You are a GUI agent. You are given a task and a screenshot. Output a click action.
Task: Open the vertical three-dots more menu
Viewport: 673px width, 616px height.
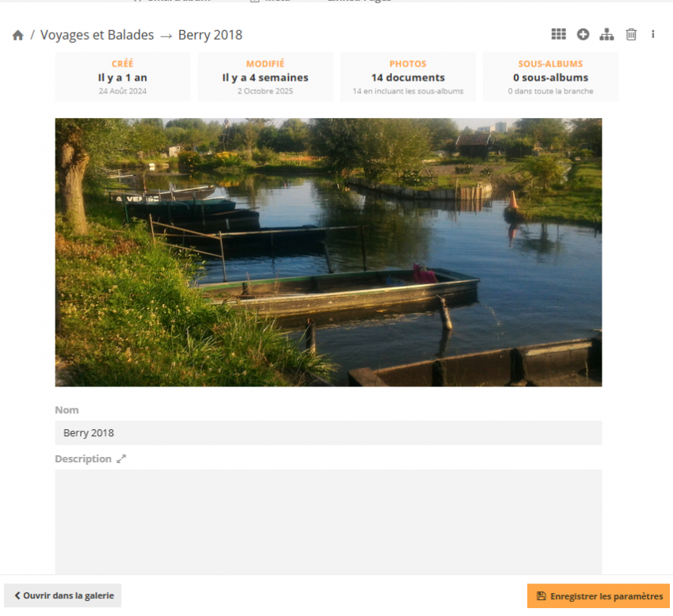tap(652, 34)
